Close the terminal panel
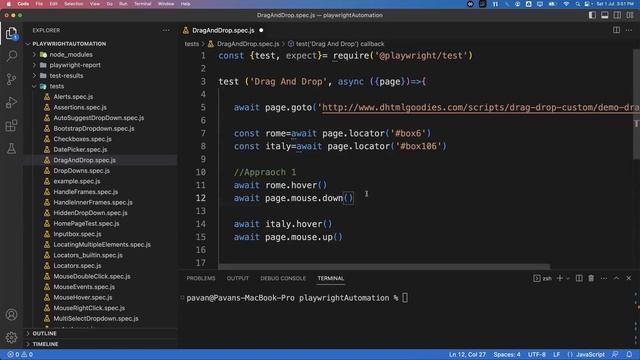This screenshot has height=360, width=640. (x=629, y=278)
